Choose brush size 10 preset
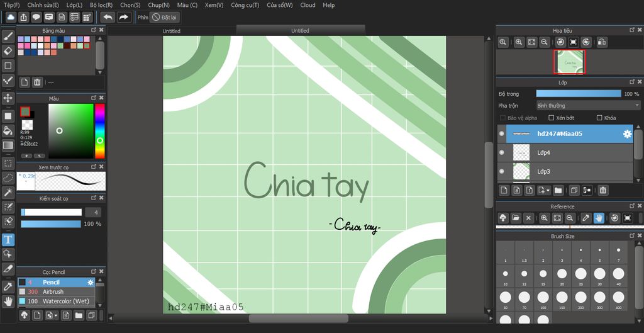This screenshot has width=644, height=333. click(505, 276)
